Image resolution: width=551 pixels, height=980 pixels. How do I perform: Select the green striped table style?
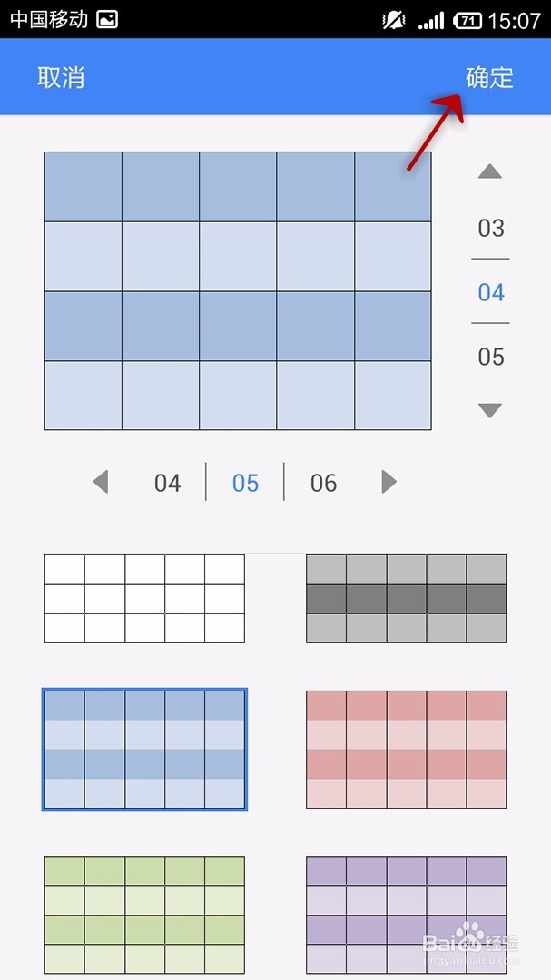click(144, 915)
